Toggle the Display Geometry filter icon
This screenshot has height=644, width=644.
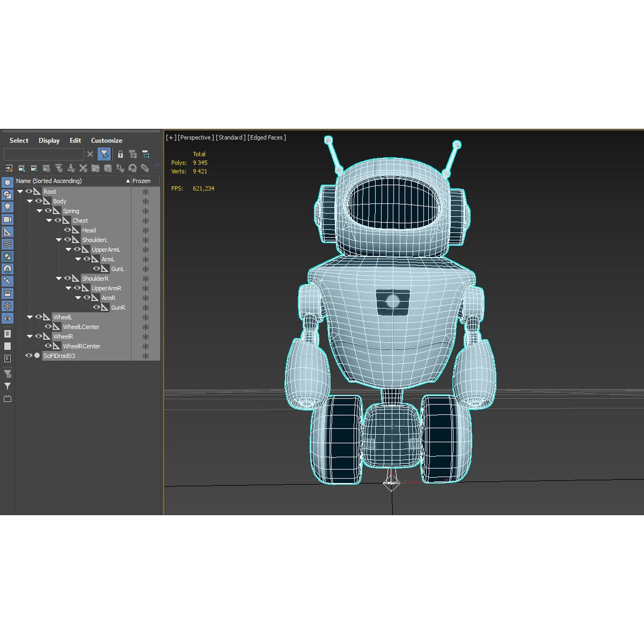tap(7, 182)
